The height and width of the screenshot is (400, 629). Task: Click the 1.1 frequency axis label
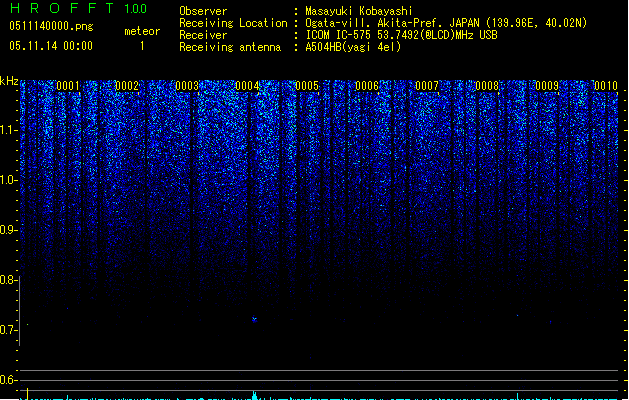click(x=8, y=130)
